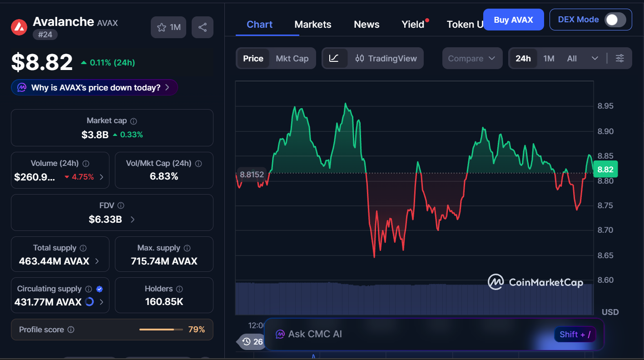Open the News tab
The height and width of the screenshot is (360, 644).
367,24
